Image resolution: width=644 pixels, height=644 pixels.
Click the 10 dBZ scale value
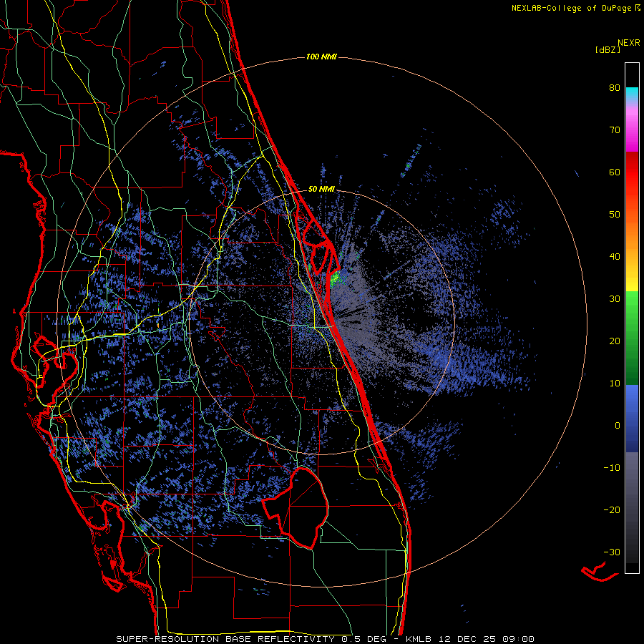[x=615, y=384]
